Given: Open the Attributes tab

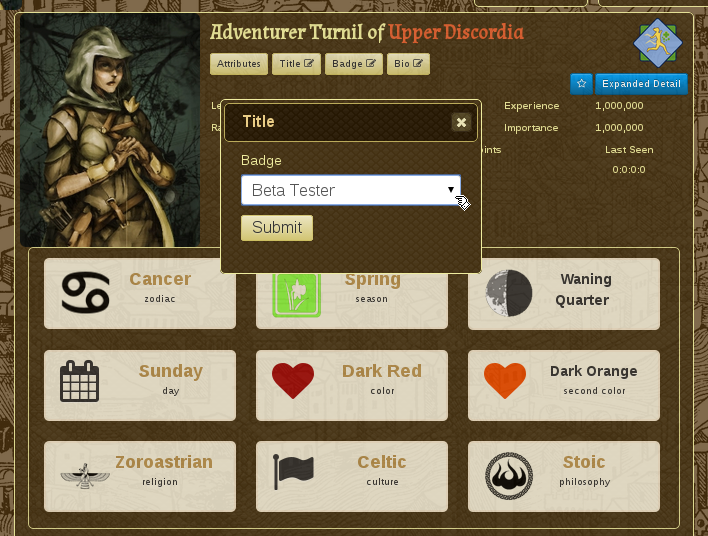Looking at the screenshot, I should (239, 64).
